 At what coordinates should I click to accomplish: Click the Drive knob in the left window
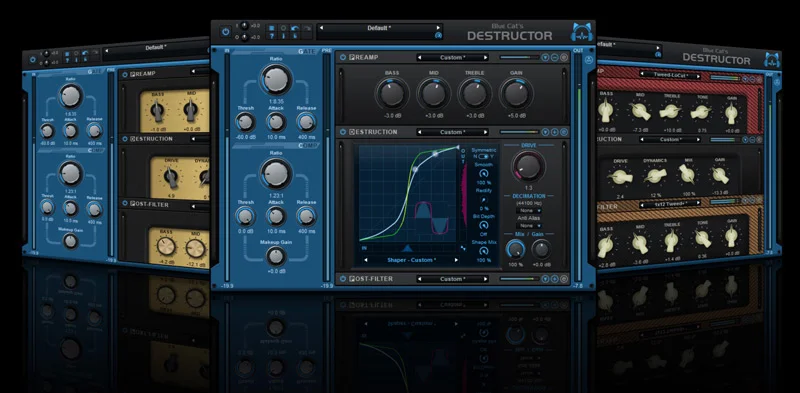point(170,177)
